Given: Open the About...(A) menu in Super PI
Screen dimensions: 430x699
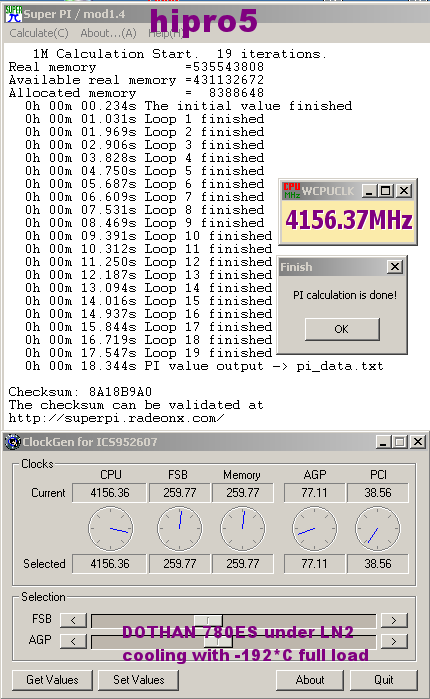Looking at the screenshot, I should (108, 33).
